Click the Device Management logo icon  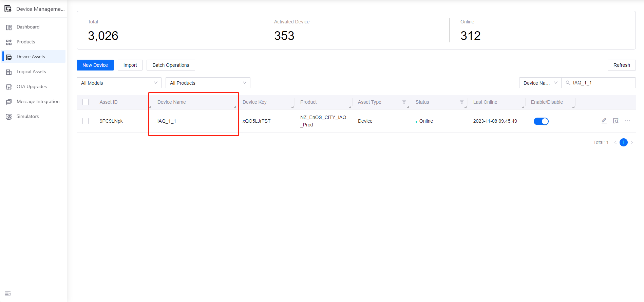8,9
